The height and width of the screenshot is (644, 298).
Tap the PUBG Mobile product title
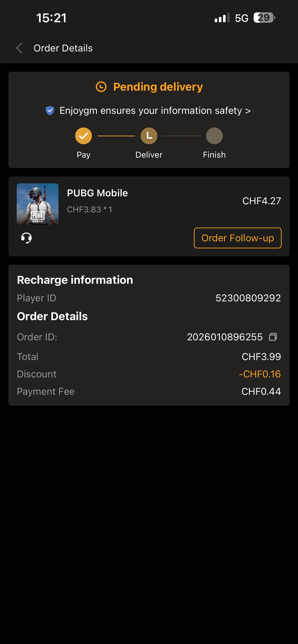click(x=97, y=193)
